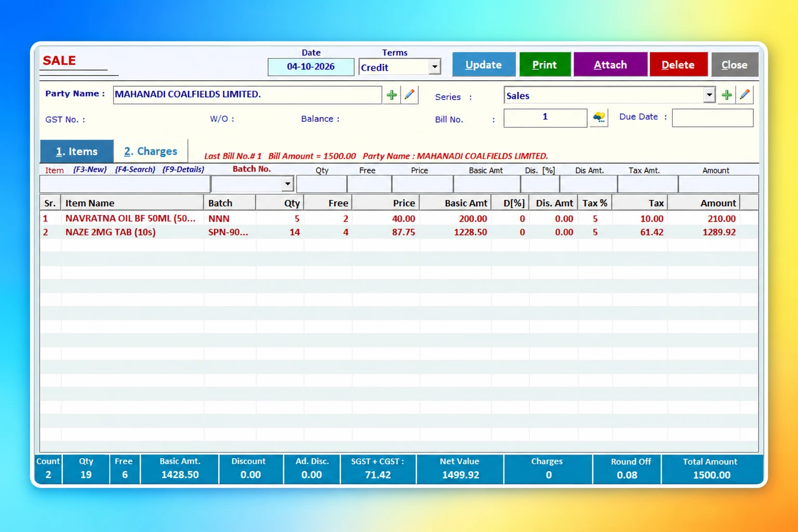Viewport: 798px width, 532px height.
Task: Switch to the 1. Items tab
Action: (x=77, y=151)
